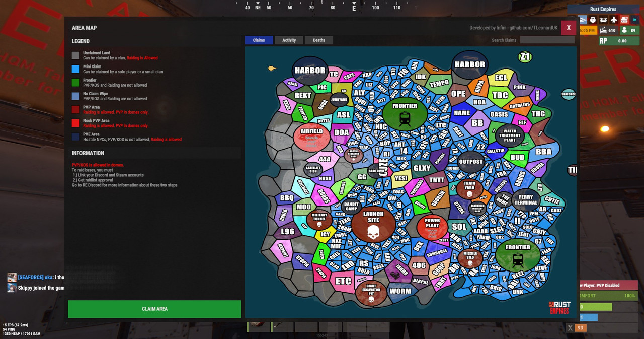The width and height of the screenshot is (644, 339).
Task: Select the Frontier green legend swatch
Action: tap(75, 83)
